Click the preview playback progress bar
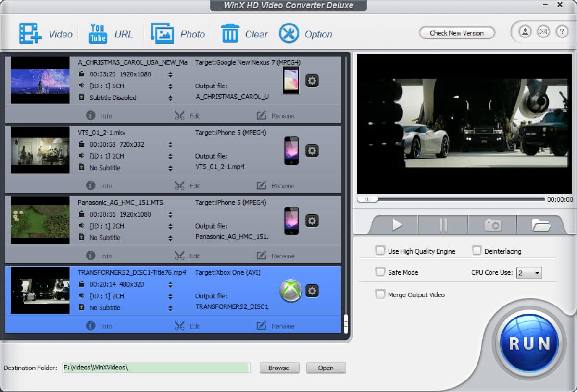577x392 pixels. click(452, 199)
